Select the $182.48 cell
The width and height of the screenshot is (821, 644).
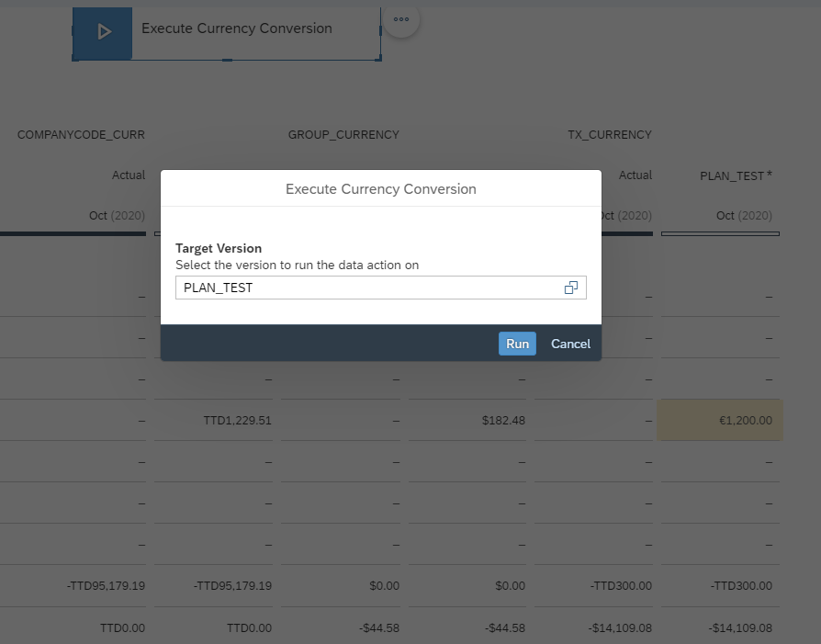[x=503, y=421]
